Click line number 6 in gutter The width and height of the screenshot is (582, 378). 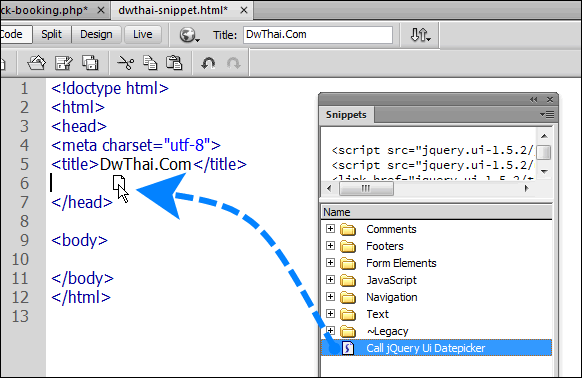pos(24,183)
